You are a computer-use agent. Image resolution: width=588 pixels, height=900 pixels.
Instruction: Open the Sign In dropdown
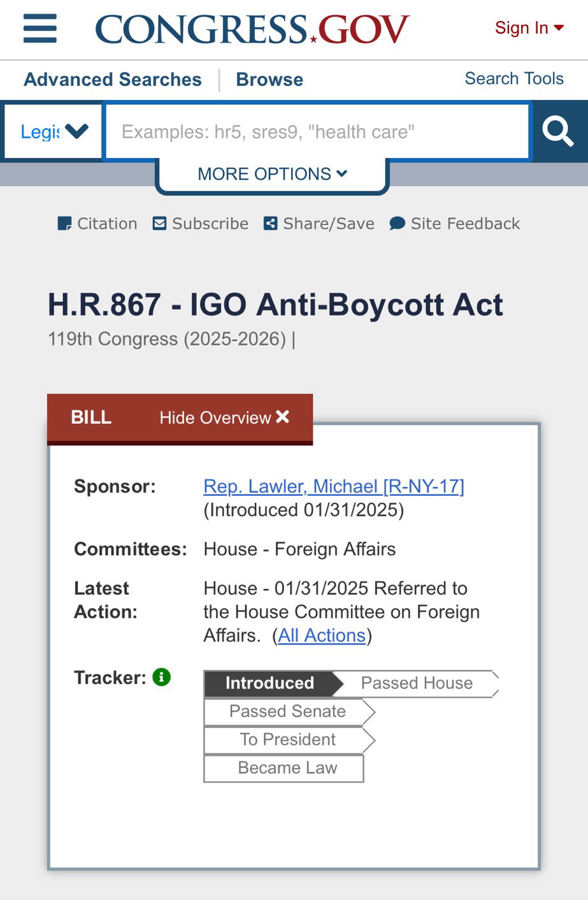click(529, 28)
